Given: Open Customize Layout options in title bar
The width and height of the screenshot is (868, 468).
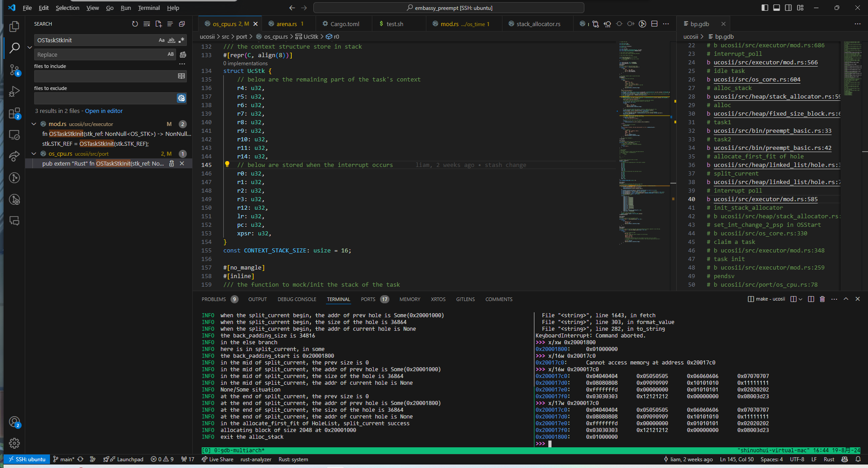Looking at the screenshot, I should pyautogui.click(x=800, y=8).
